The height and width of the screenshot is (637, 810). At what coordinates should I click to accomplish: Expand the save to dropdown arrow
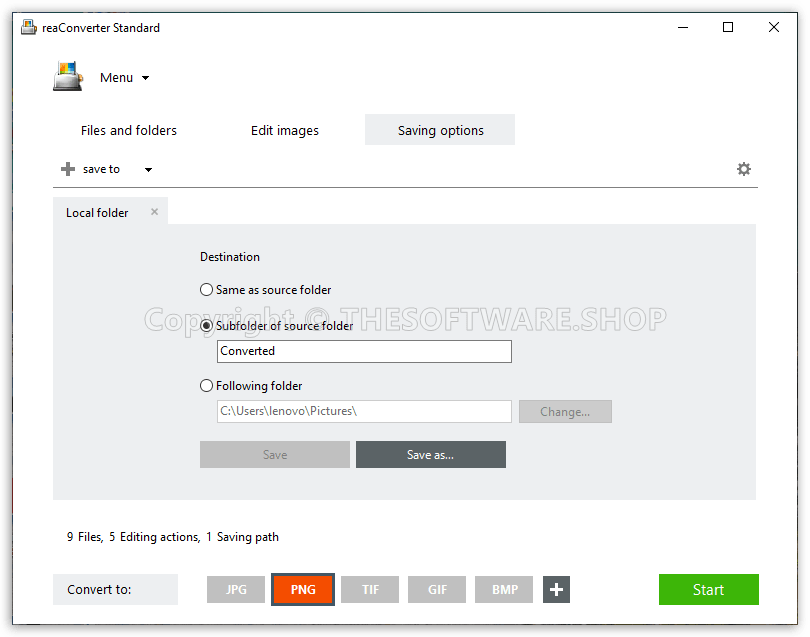148,169
